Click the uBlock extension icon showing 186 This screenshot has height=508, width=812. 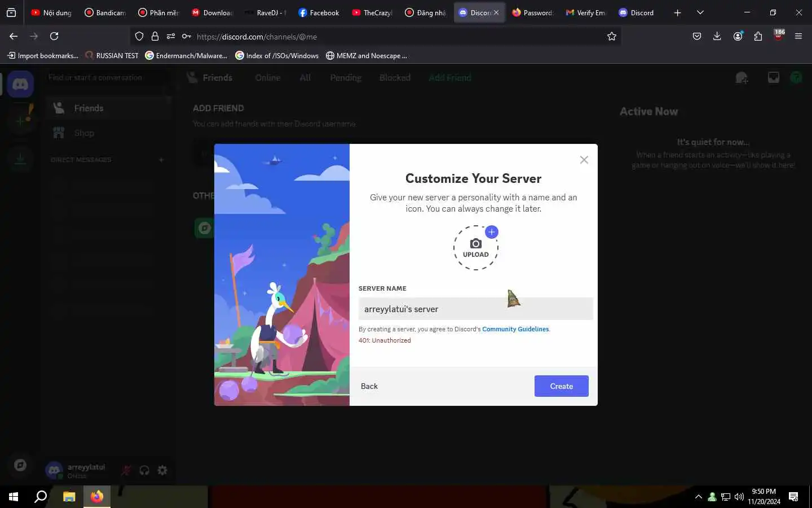(778, 36)
